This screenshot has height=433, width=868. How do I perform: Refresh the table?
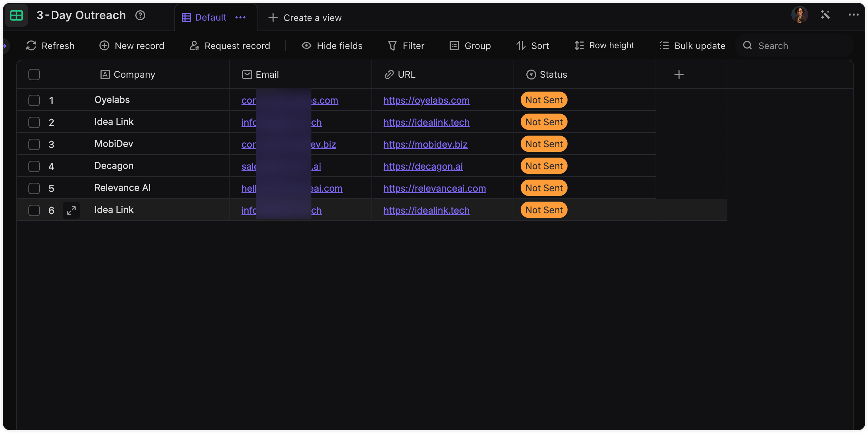coord(50,45)
